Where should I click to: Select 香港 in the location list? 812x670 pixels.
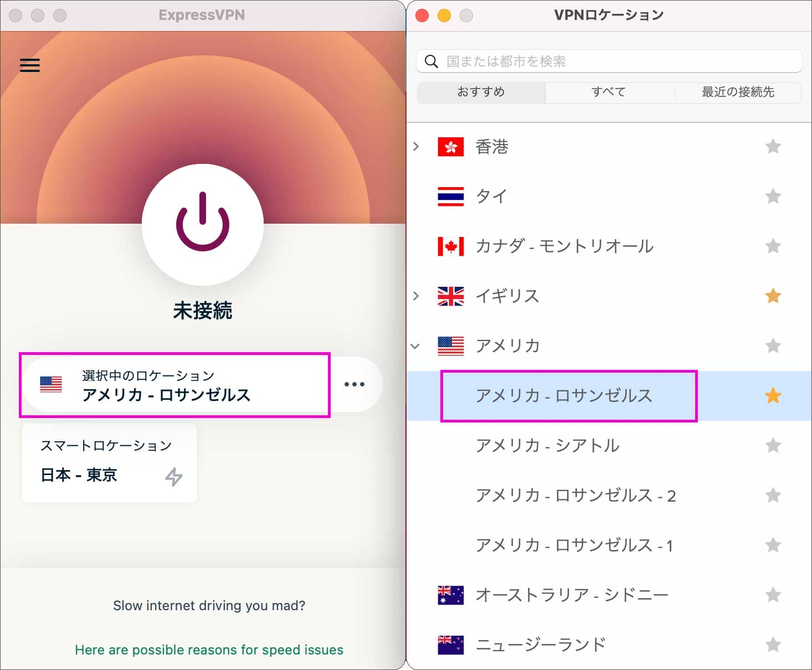coord(609,147)
